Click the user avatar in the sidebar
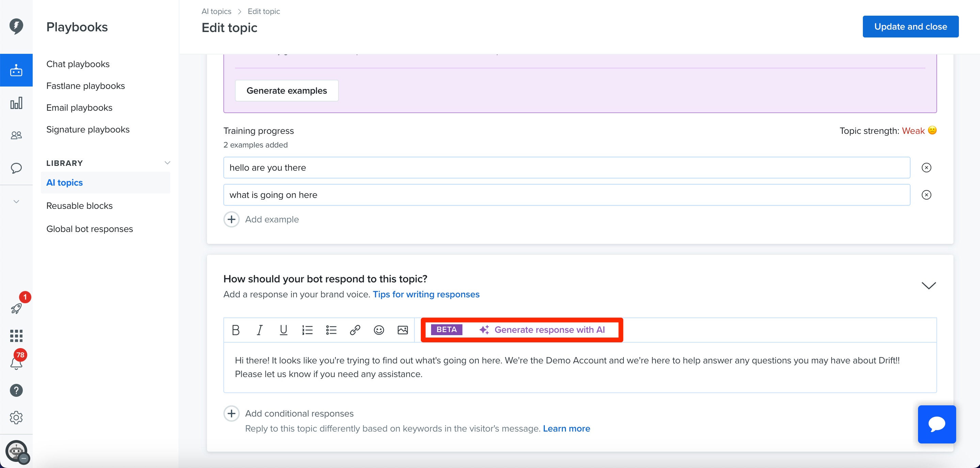 [17, 452]
